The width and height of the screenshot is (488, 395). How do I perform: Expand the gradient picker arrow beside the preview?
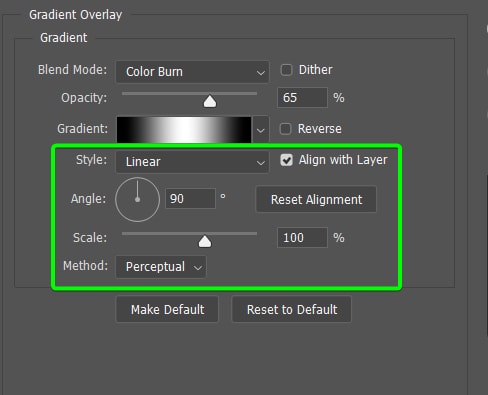pos(261,130)
